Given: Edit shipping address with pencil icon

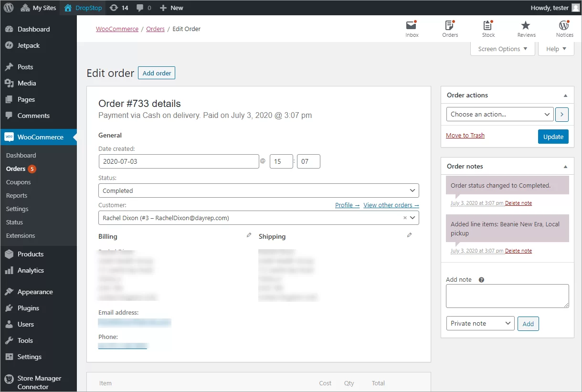Looking at the screenshot, I should coord(409,235).
